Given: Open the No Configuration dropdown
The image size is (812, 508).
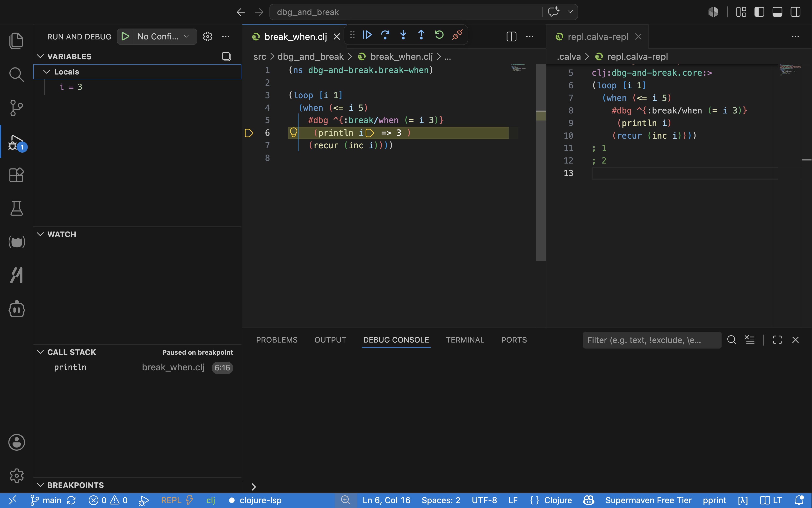Looking at the screenshot, I should (165, 36).
